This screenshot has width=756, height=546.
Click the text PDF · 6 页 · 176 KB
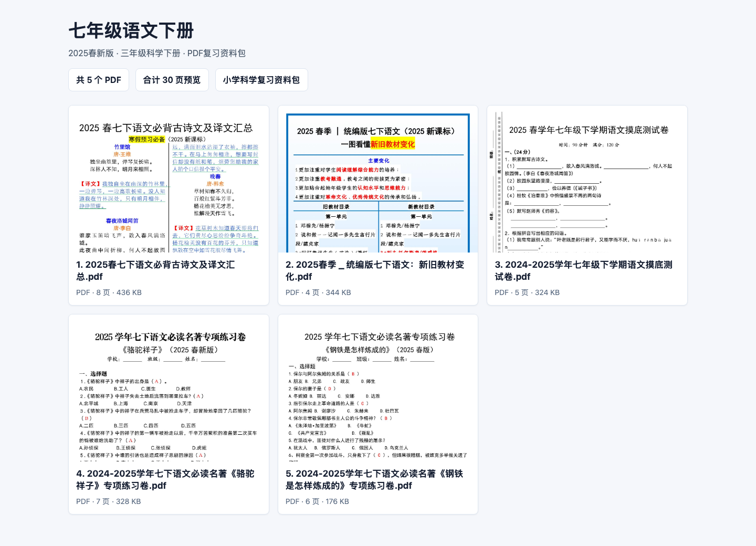pyautogui.click(x=317, y=501)
